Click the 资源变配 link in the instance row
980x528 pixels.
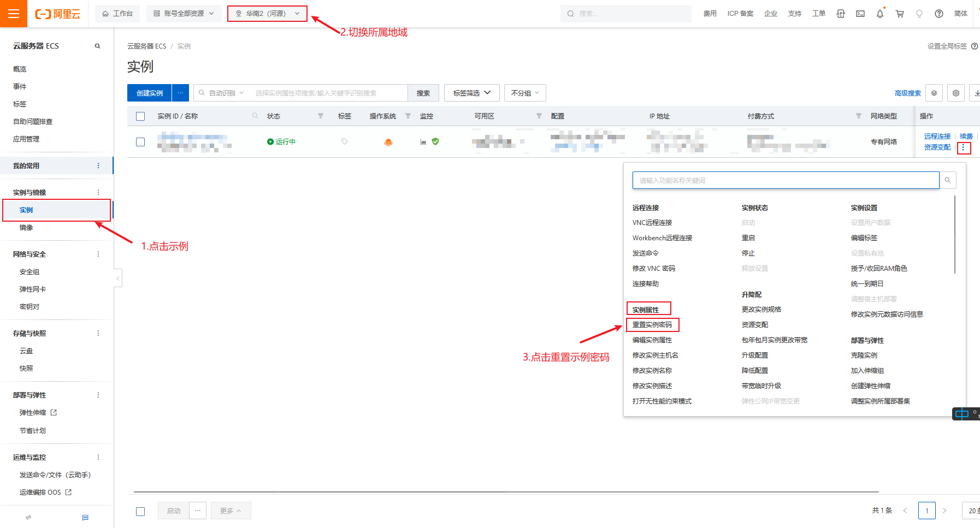pos(937,147)
